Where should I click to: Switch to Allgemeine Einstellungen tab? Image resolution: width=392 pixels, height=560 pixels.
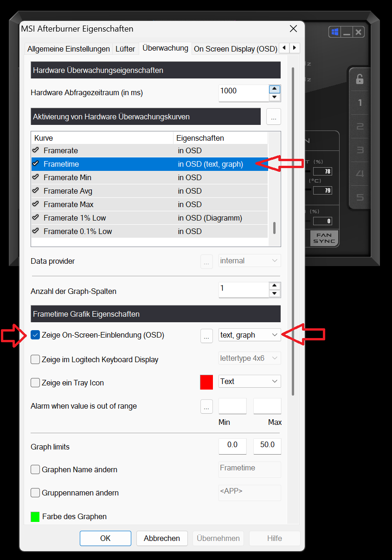click(x=69, y=49)
